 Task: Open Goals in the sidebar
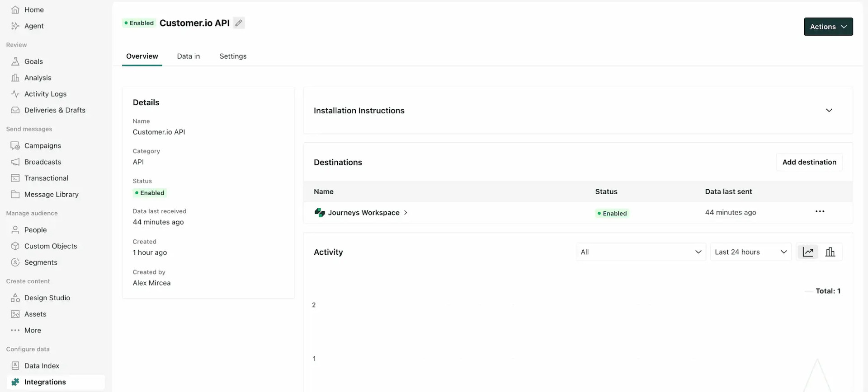tap(33, 61)
